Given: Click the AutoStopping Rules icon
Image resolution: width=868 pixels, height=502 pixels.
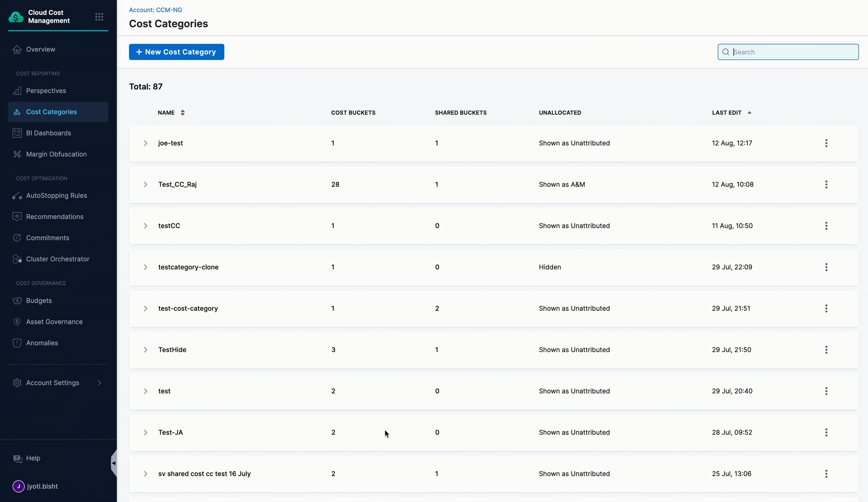Looking at the screenshot, I should (x=17, y=196).
